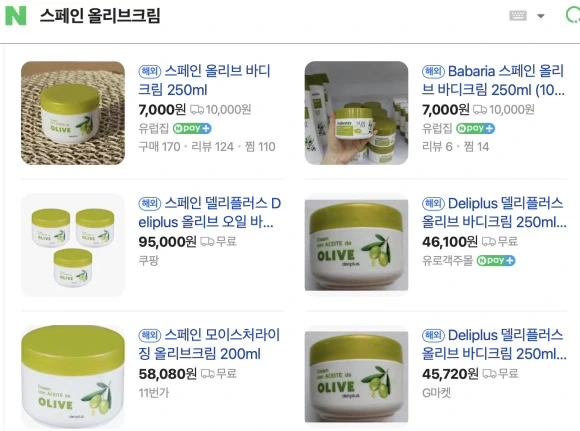Image resolution: width=580 pixels, height=431 pixels.
Task: Click the 해외 badge on Babaria product
Action: click(x=433, y=71)
